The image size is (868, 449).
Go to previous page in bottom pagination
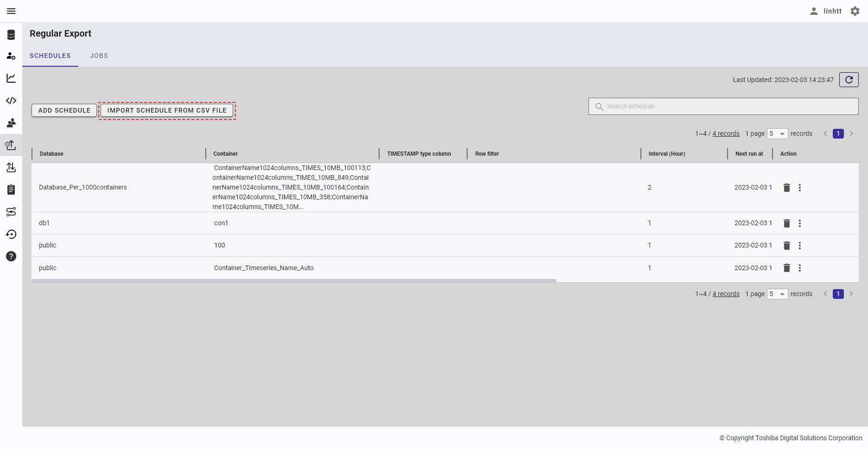(825, 294)
